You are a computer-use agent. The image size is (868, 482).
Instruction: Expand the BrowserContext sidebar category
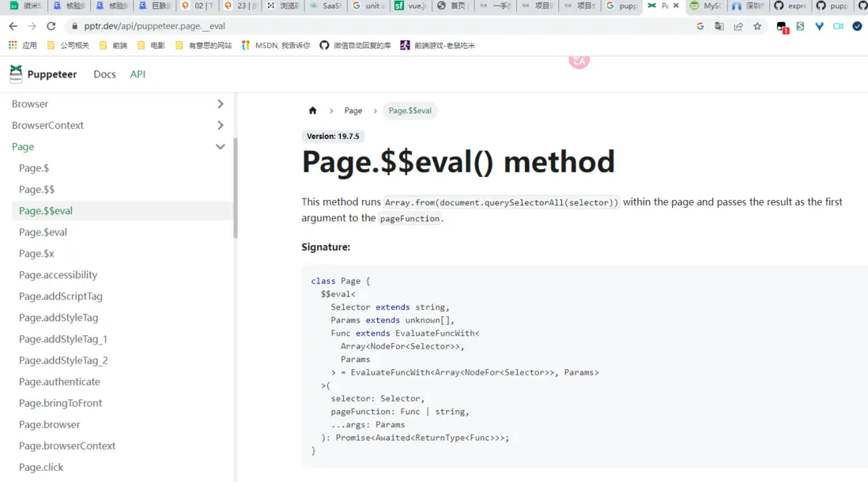(220, 126)
